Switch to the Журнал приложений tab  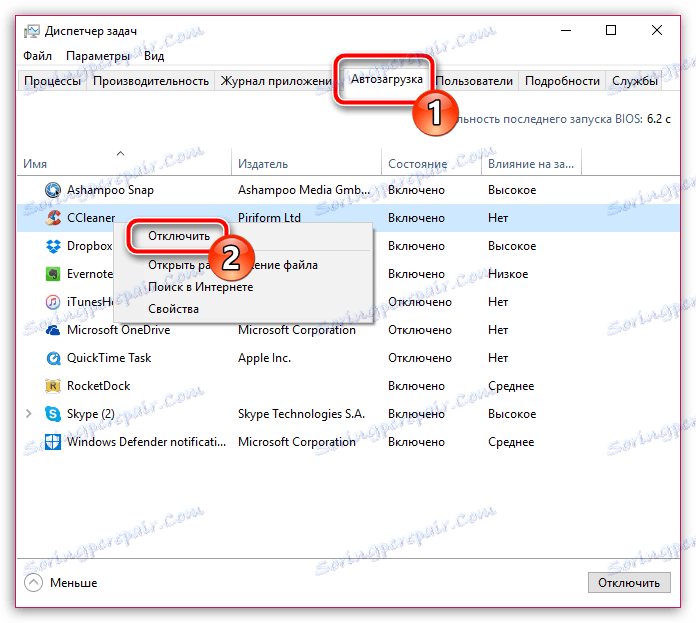point(275,81)
